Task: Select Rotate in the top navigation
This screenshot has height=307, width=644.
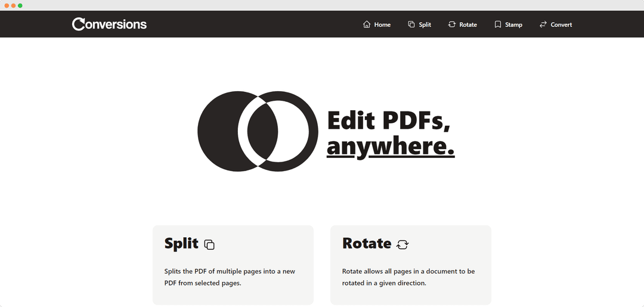Action: 463,24
